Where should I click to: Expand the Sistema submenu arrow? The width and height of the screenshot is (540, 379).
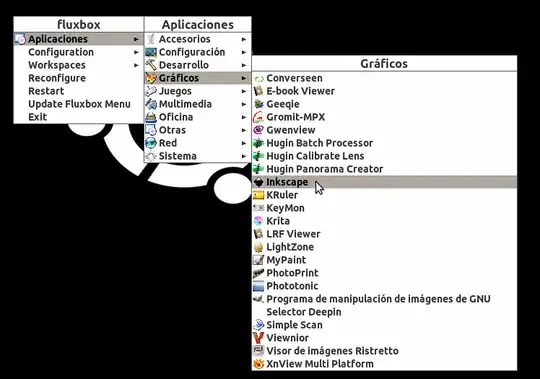[x=244, y=156]
